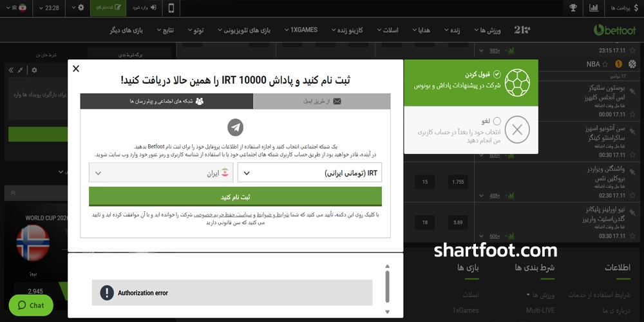Click وارد شوید login in top bar
This screenshot has width=644, height=322.
(144, 8)
